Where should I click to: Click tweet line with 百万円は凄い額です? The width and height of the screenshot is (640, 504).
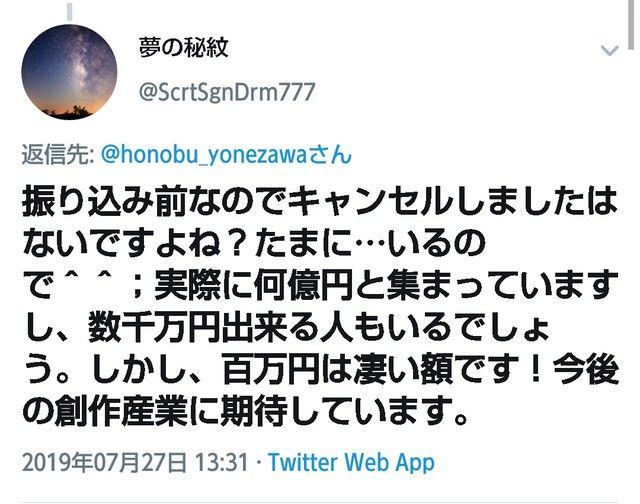coord(320,370)
